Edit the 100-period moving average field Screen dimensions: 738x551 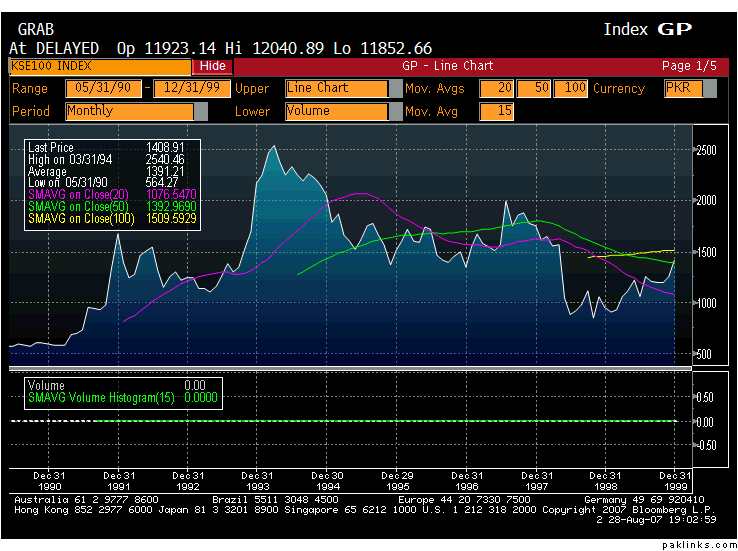[x=571, y=88]
